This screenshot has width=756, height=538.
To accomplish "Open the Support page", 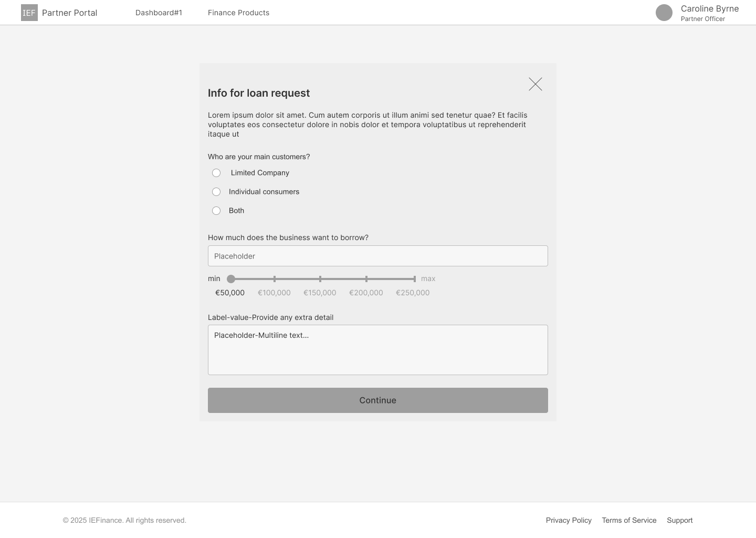I will coord(679,520).
